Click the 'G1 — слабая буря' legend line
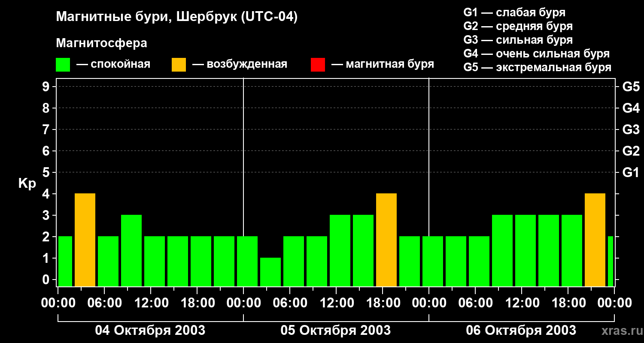 coord(514,12)
